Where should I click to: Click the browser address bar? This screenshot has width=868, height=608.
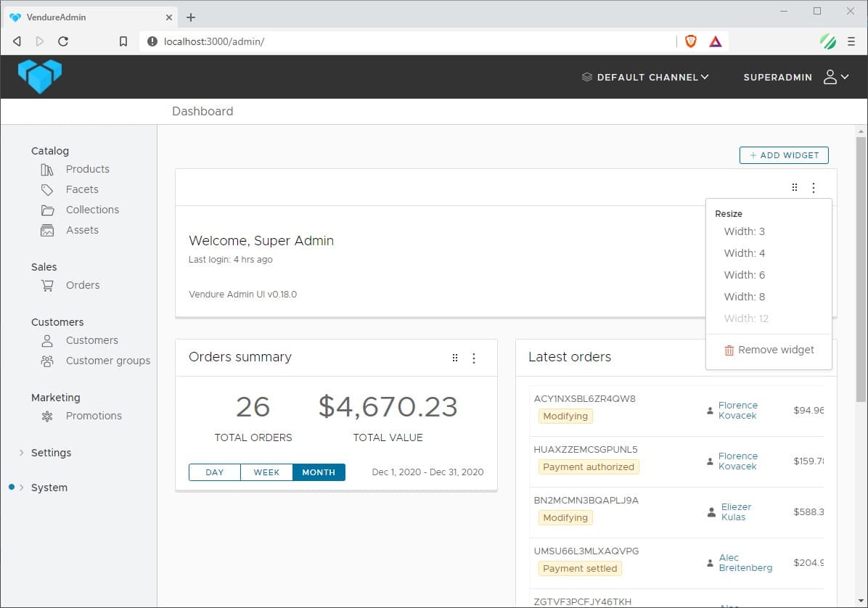pyautogui.click(x=406, y=41)
